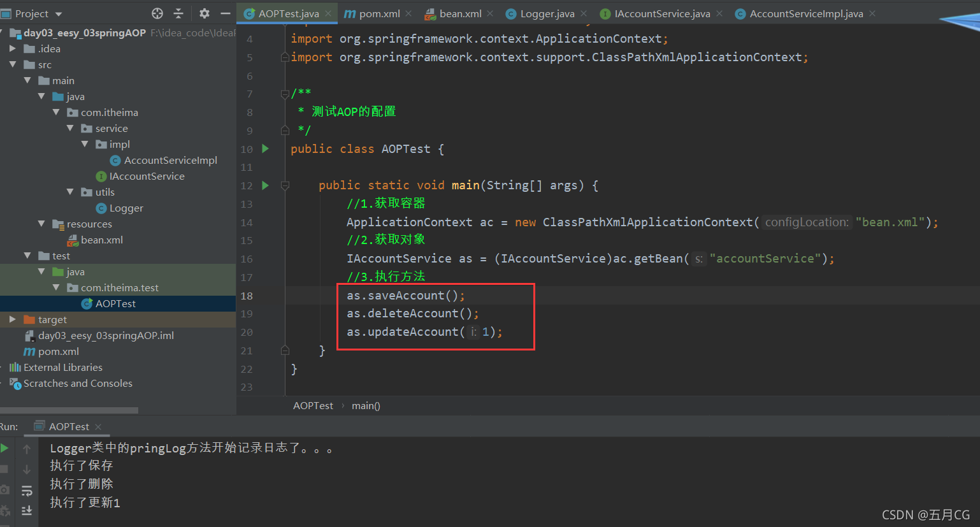Click main() in editor breadcrumb

tap(366, 405)
